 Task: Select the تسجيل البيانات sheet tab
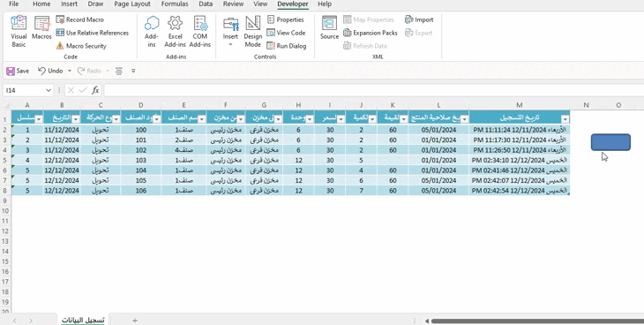83,320
